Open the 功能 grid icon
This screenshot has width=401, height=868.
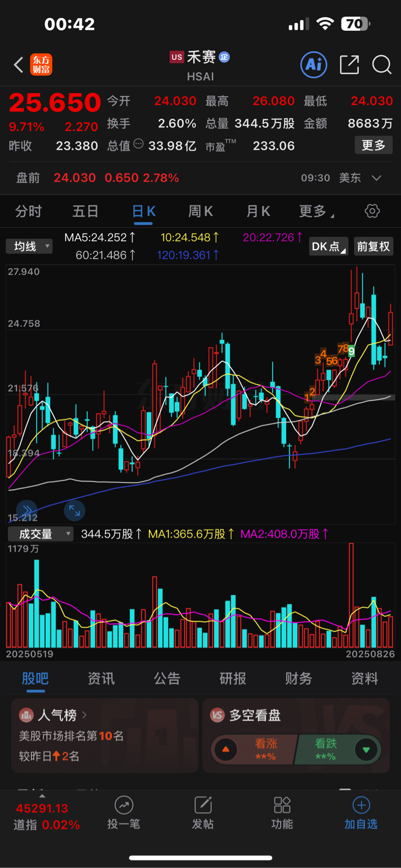tap(282, 805)
